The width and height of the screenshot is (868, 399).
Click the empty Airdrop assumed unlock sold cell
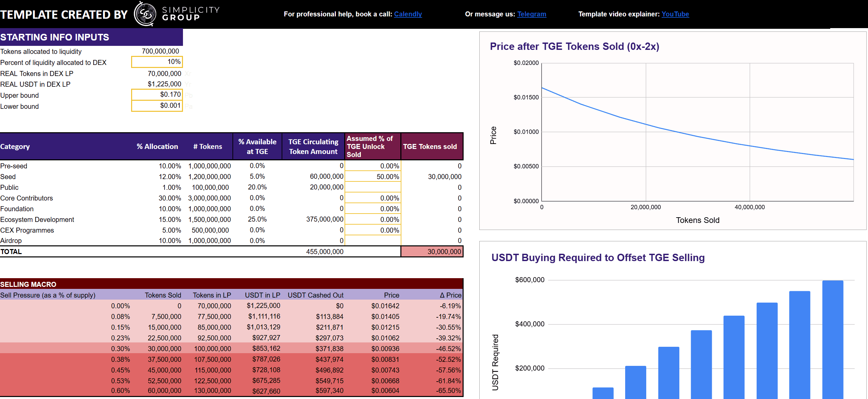[x=373, y=240]
